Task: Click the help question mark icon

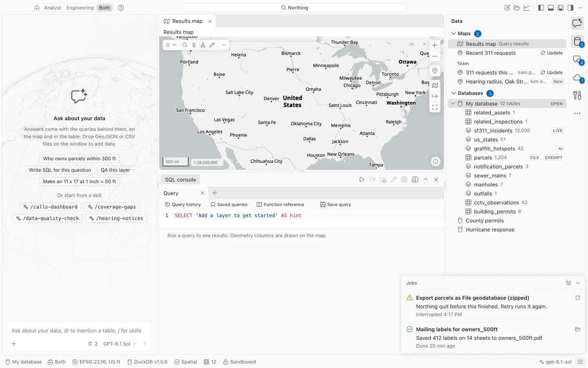Action: pos(121,8)
